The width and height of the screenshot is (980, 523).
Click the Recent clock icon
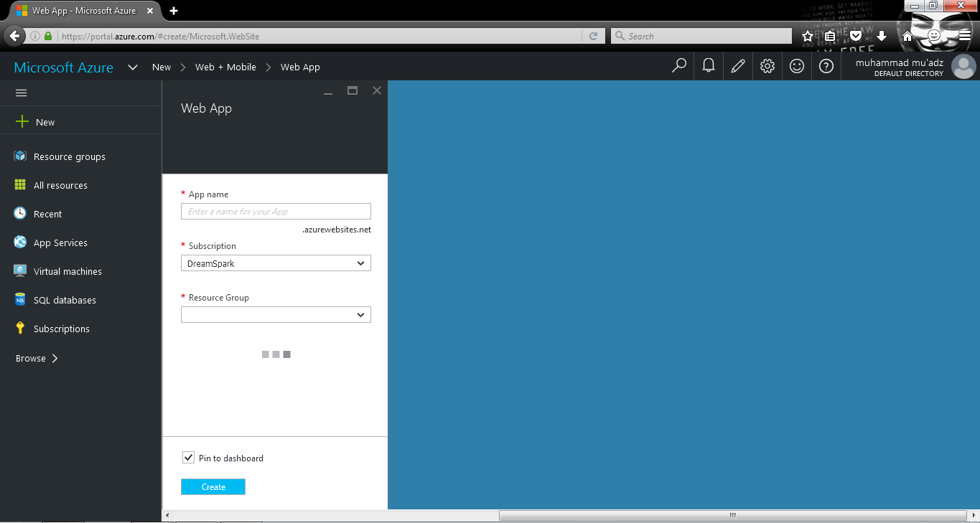(x=20, y=213)
